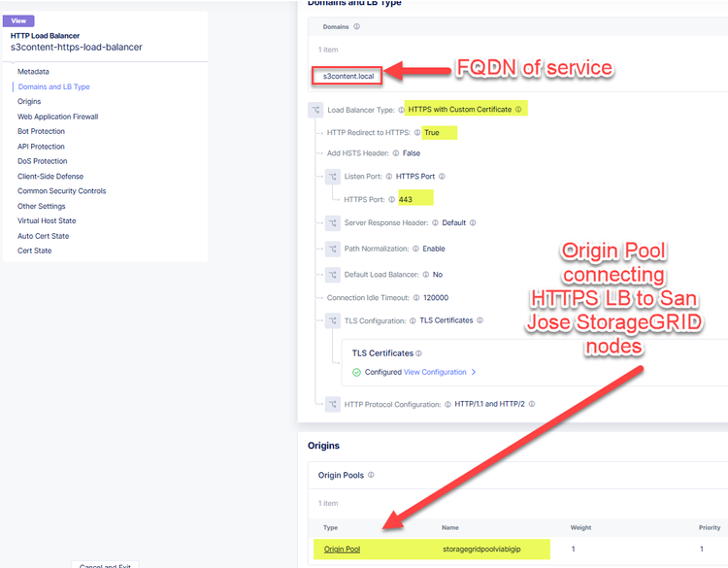Click info icon after HTTPS Port value text
Screen dimensions: 728x568
pos(442,177)
